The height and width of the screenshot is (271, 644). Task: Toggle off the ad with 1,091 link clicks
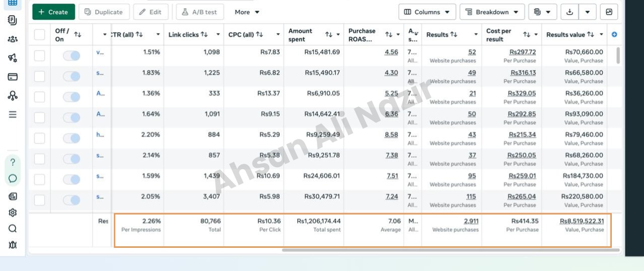coord(71,117)
